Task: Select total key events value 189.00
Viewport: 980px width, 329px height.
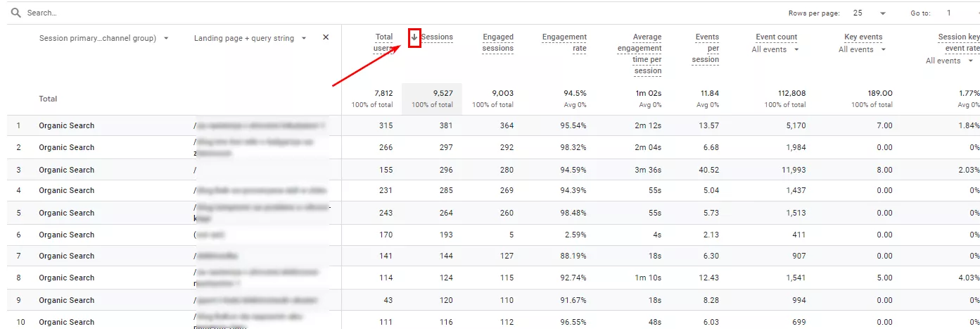Action: tap(879, 93)
